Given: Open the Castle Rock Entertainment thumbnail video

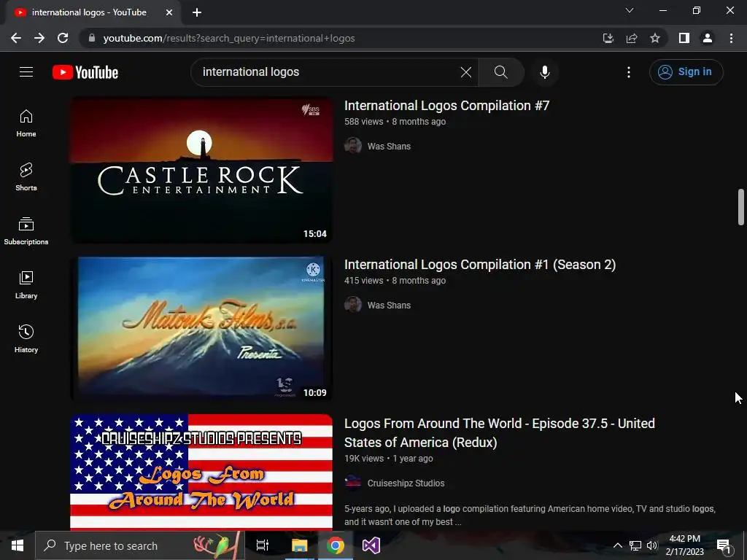Looking at the screenshot, I should (201, 170).
